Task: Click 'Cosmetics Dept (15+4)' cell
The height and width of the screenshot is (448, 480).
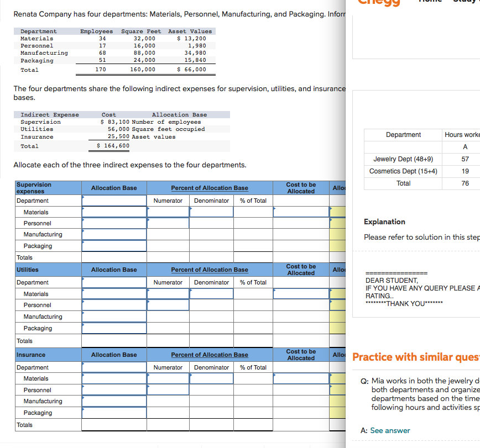Action: point(403,171)
